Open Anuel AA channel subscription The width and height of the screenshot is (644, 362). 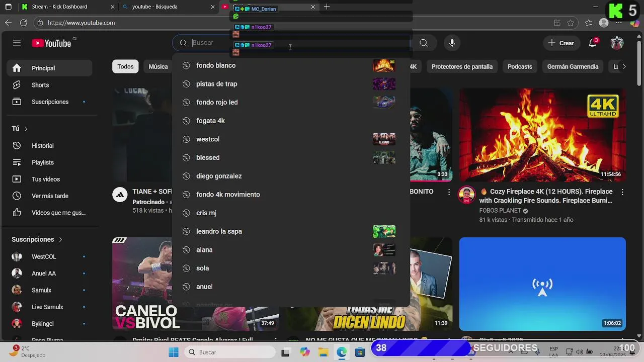coord(49,274)
